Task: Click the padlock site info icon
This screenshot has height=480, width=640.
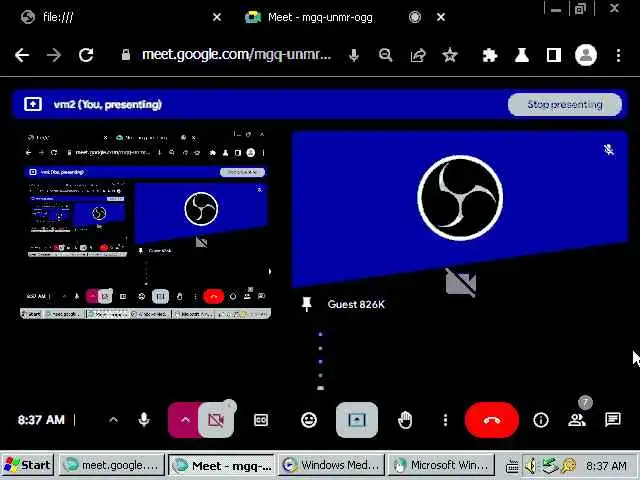Action: click(126, 55)
